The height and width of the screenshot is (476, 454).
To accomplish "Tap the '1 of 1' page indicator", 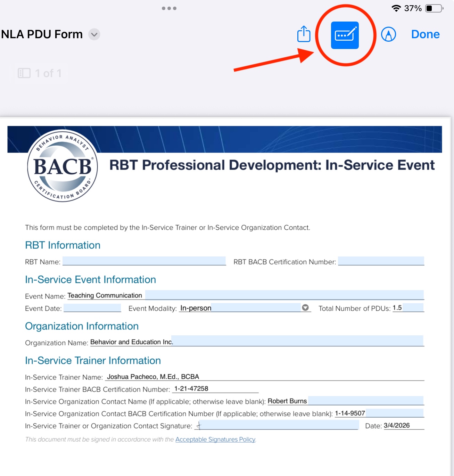I will pyautogui.click(x=48, y=73).
